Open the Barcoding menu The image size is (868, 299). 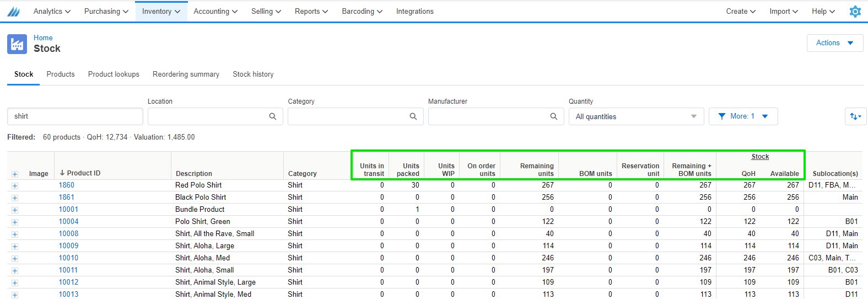[x=362, y=11]
